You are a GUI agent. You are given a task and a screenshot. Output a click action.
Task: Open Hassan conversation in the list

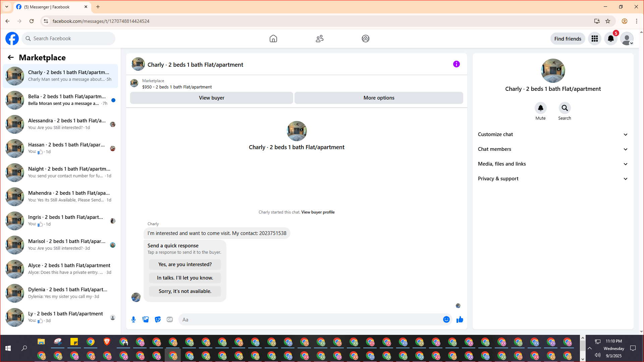[60, 148]
